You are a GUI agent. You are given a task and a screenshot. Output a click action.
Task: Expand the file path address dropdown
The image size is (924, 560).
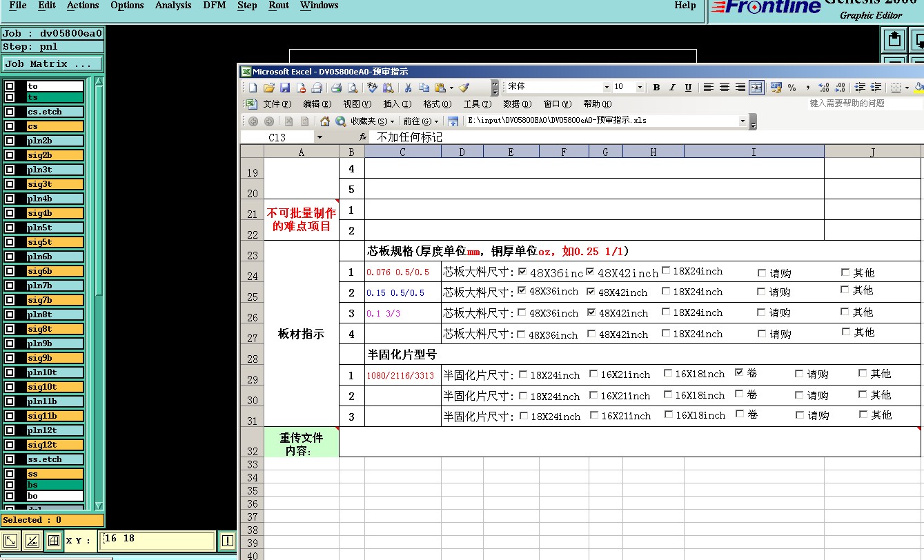pyautogui.click(x=743, y=121)
